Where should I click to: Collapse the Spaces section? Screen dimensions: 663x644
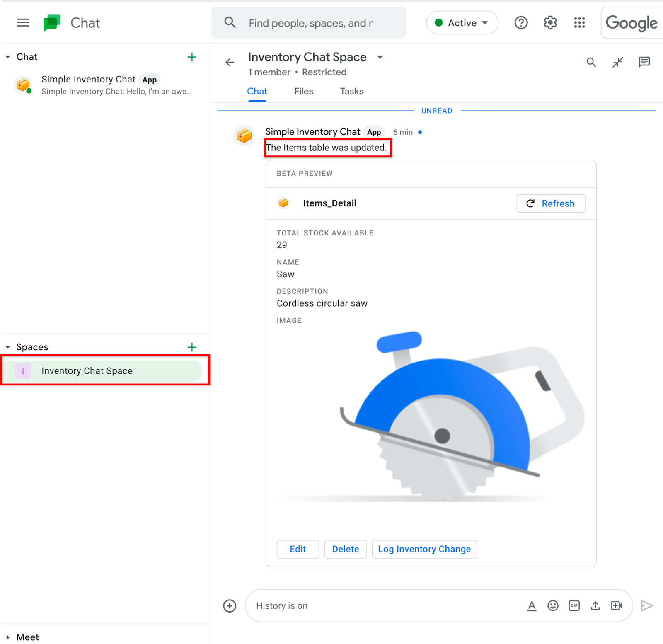(x=7, y=347)
